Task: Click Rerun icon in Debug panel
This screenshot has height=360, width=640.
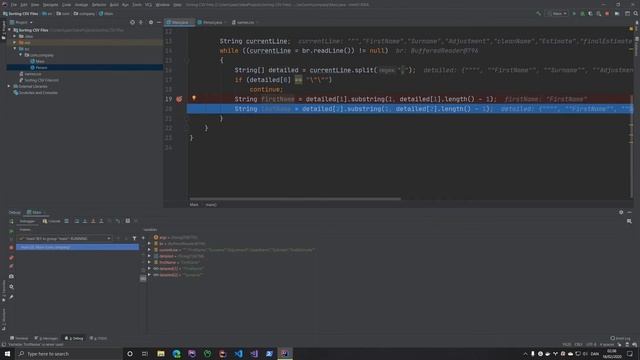Action: (11, 221)
